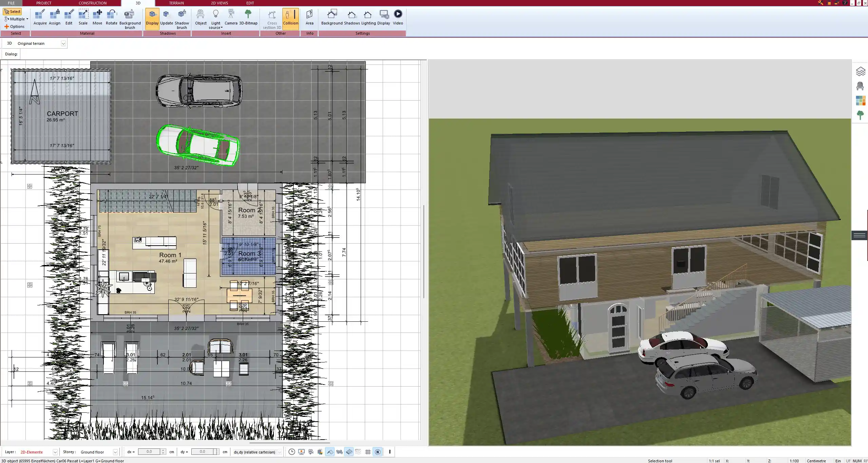
Task: Select the green highlighted car in plan
Action: point(198,145)
